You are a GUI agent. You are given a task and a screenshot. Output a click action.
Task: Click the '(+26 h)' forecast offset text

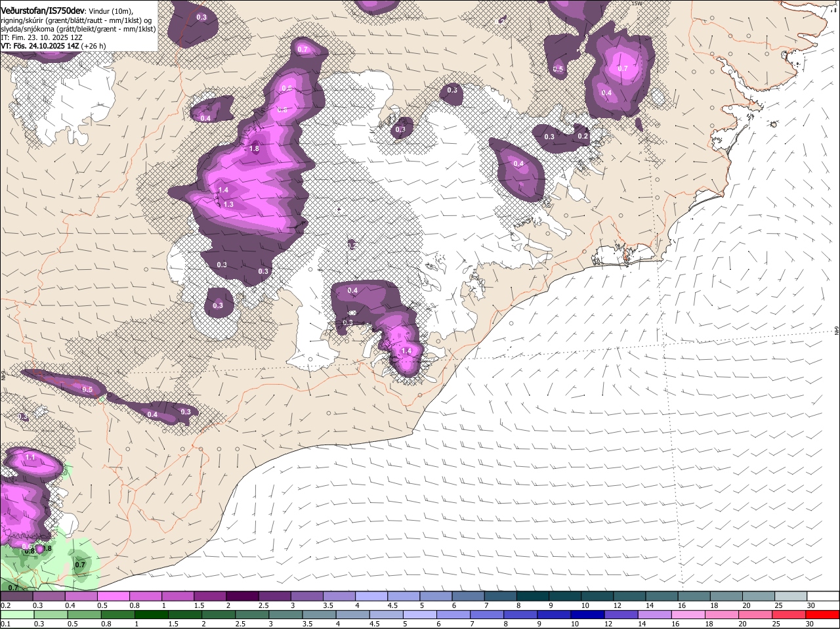94,46
